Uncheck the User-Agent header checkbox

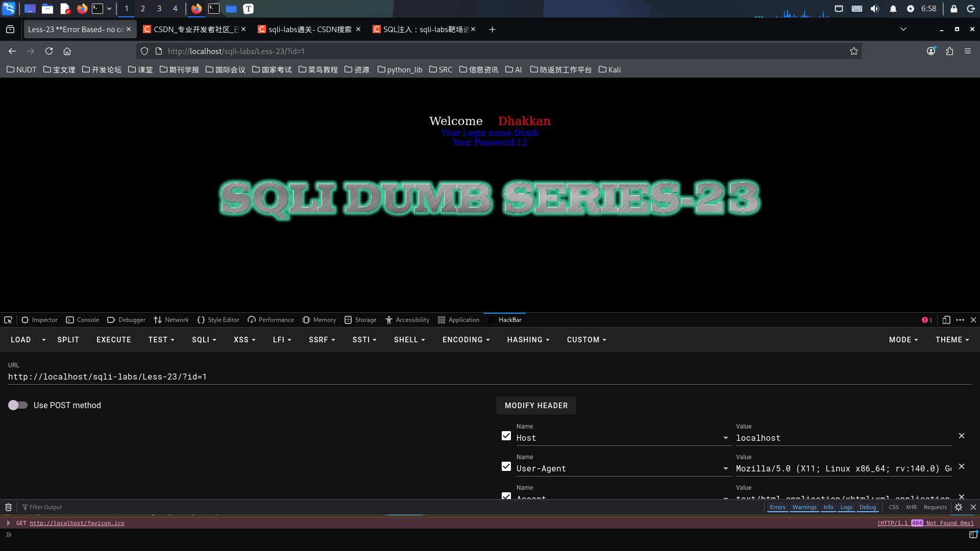(x=506, y=466)
